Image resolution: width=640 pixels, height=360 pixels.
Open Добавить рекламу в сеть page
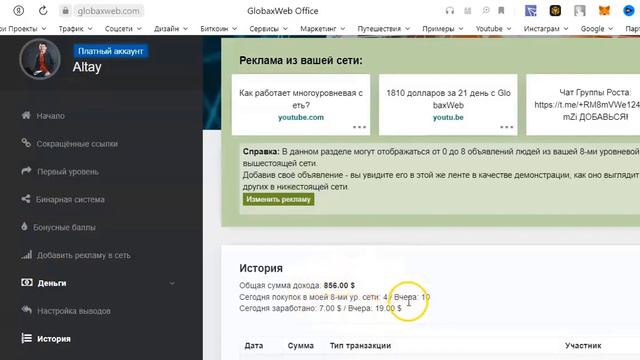[x=84, y=255]
